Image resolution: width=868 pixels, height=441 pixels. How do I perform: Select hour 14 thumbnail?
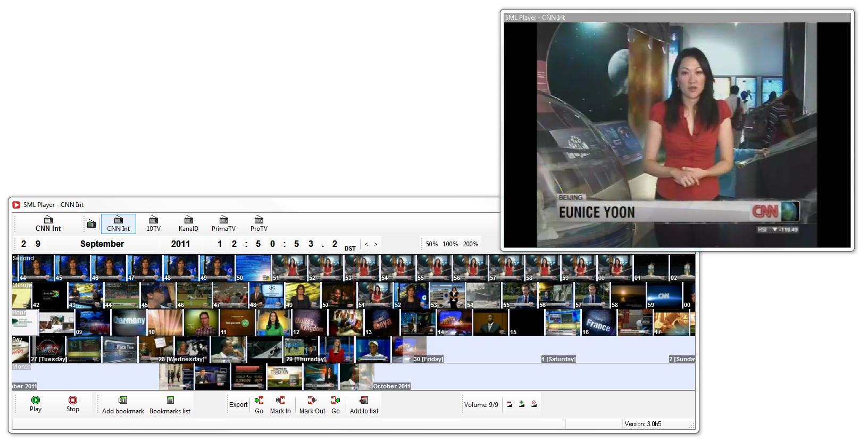point(454,322)
